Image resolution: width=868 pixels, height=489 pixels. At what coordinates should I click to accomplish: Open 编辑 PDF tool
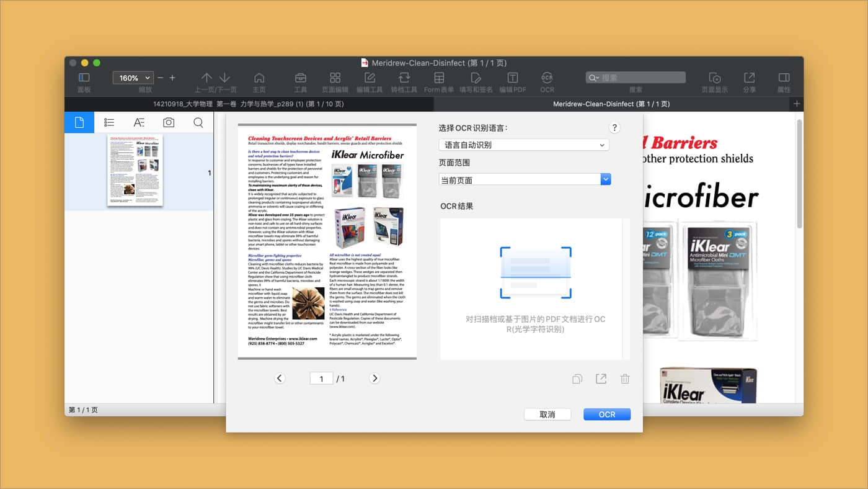(x=513, y=78)
